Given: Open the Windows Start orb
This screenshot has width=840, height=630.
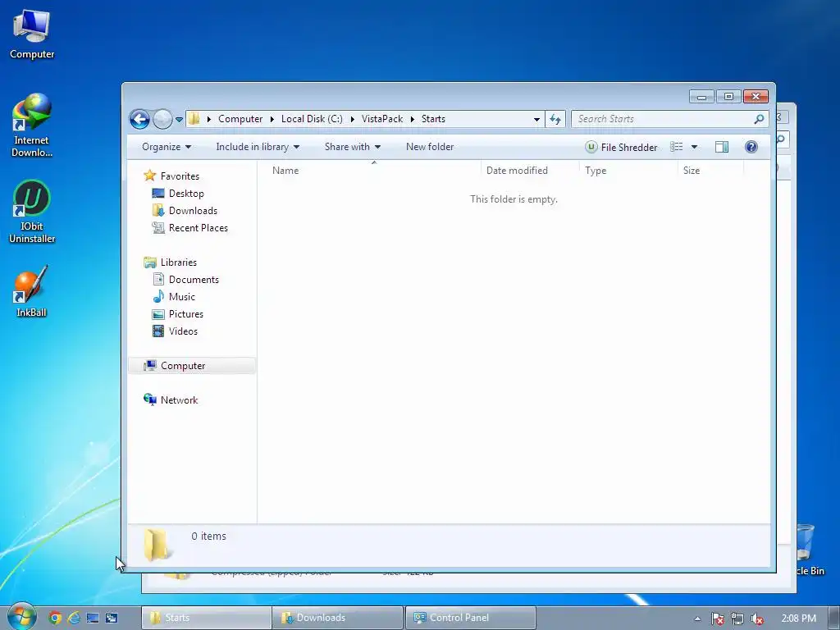Looking at the screenshot, I should pyautogui.click(x=21, y=617).
